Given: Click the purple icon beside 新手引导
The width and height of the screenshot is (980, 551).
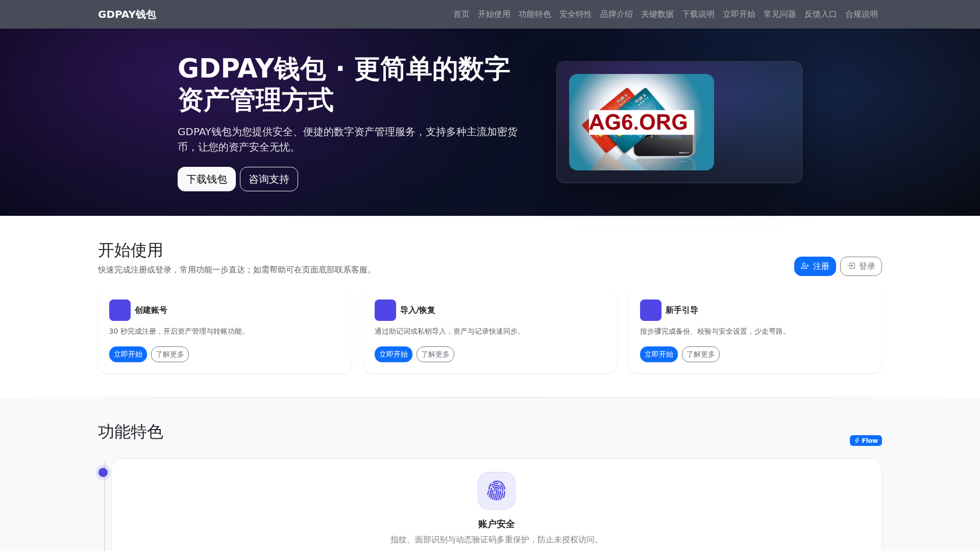Looking at the screenshot, I should coord(651,310).
